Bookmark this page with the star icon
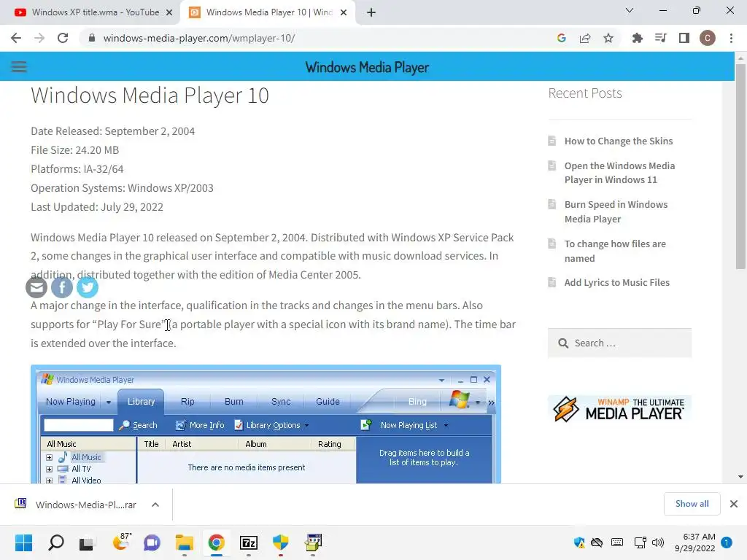This screenshot has width=747, height=560. [x=608, y=38]
